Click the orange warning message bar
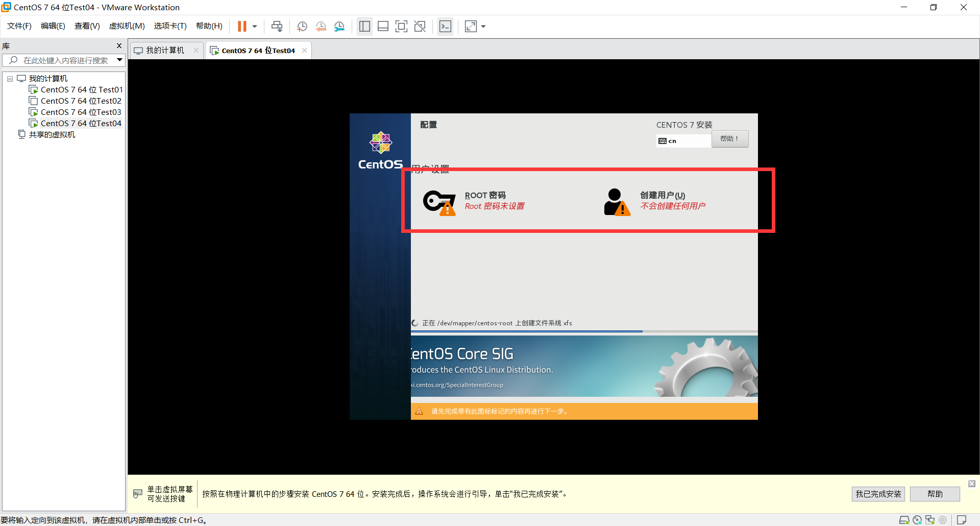Viewport: 980px width, 526px height. (x=584, y=412)
